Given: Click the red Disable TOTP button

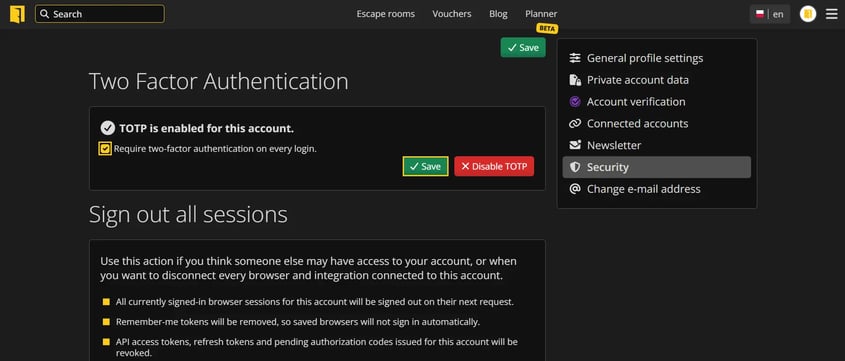Looking at the screenshot, I should tap(494, 166).
